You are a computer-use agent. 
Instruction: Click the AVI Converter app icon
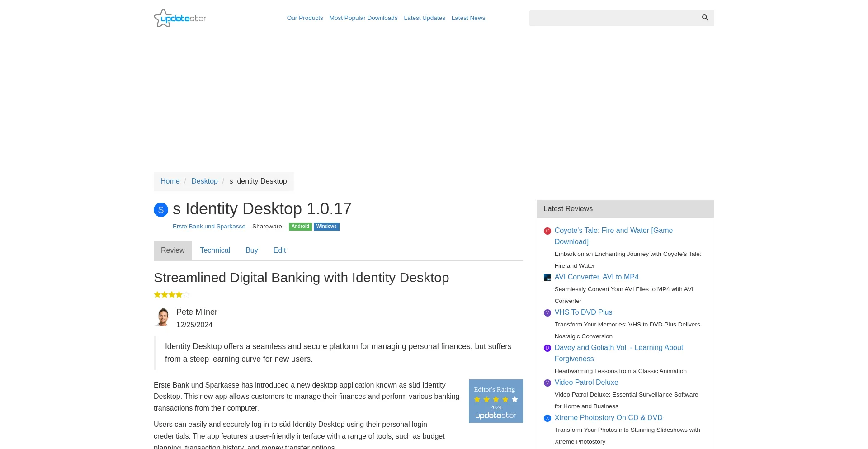pyautogui.click(x=547, y=278)
